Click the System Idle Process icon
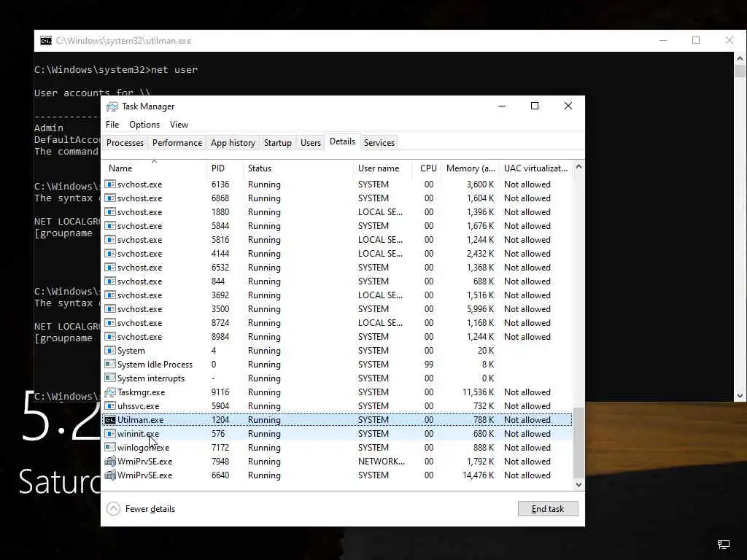Image resolution: width=747 pixels, height=560 pixels. click(x=110, y=365)
